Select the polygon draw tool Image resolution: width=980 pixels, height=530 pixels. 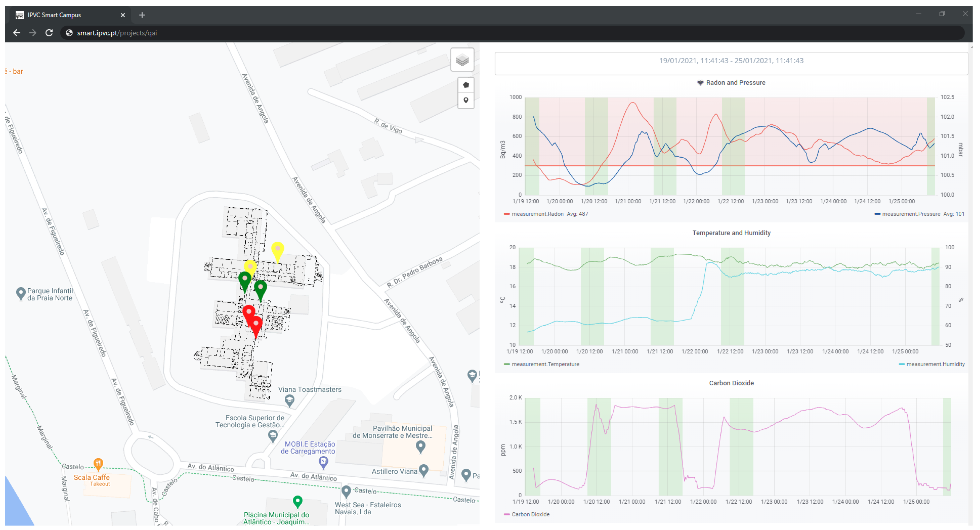466,85
